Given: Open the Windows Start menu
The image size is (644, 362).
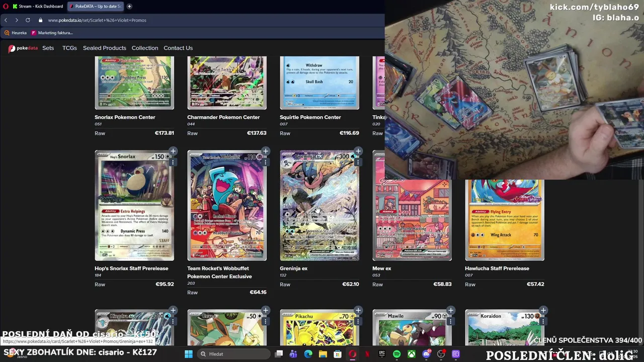Looking at the screenshot, I should [x=189, y=354].
